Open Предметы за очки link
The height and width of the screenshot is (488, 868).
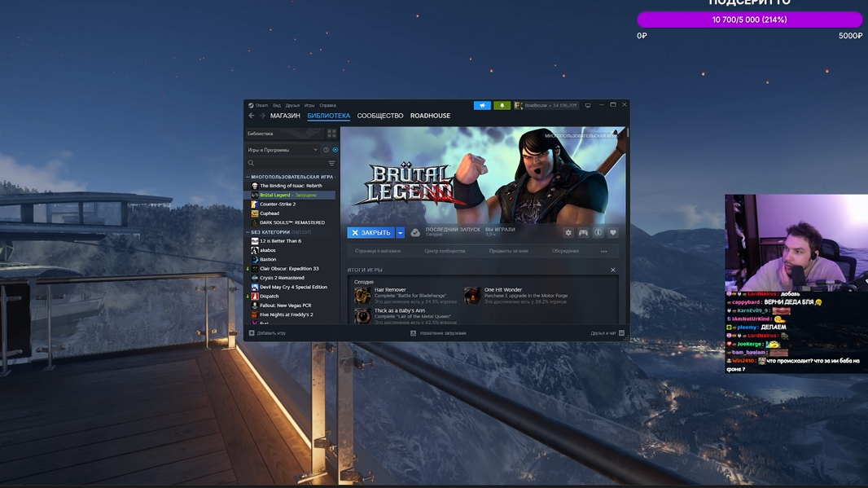tap(508, 252)
